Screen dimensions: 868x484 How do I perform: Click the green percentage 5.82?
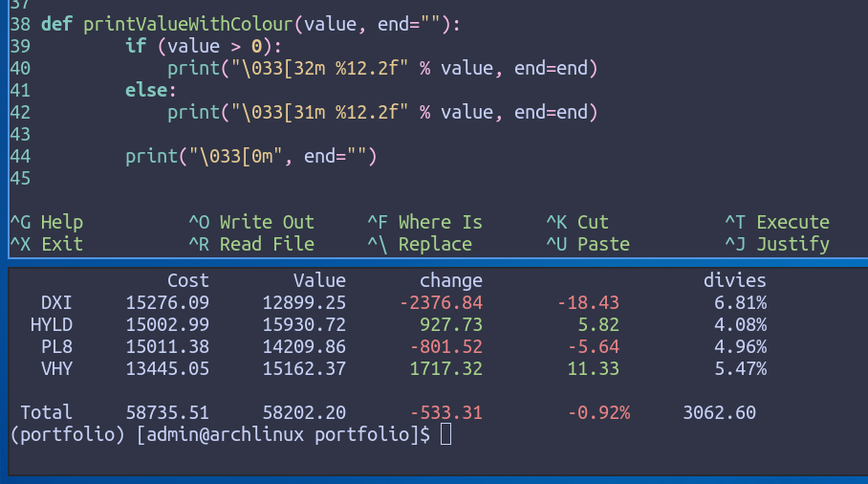tap(599, 324)
